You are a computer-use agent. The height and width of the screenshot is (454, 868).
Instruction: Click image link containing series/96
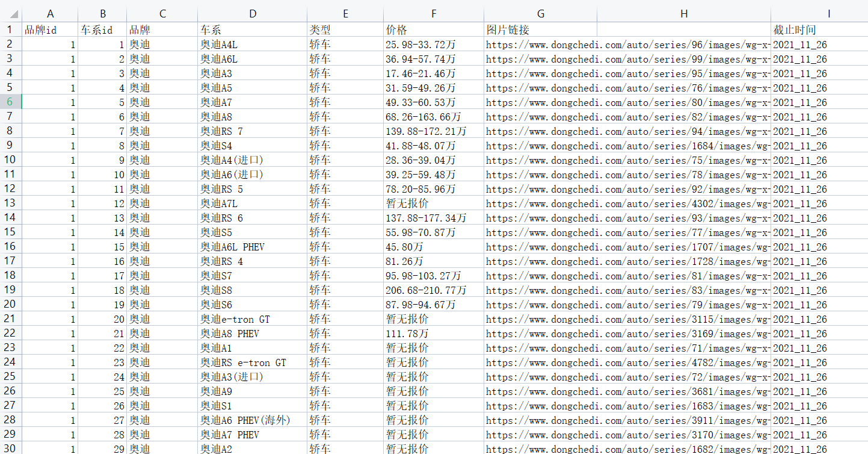[x=627, y=44]
